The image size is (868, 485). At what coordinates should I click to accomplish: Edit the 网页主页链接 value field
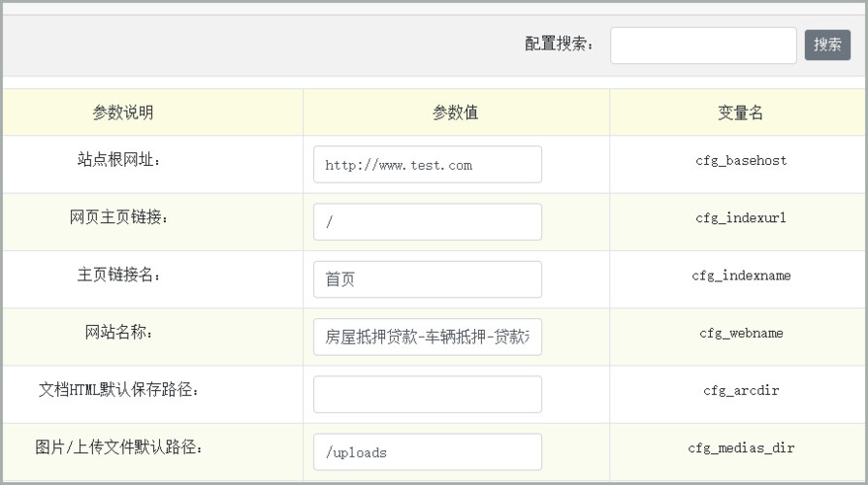pyautogui.click(x=428, y=222)
